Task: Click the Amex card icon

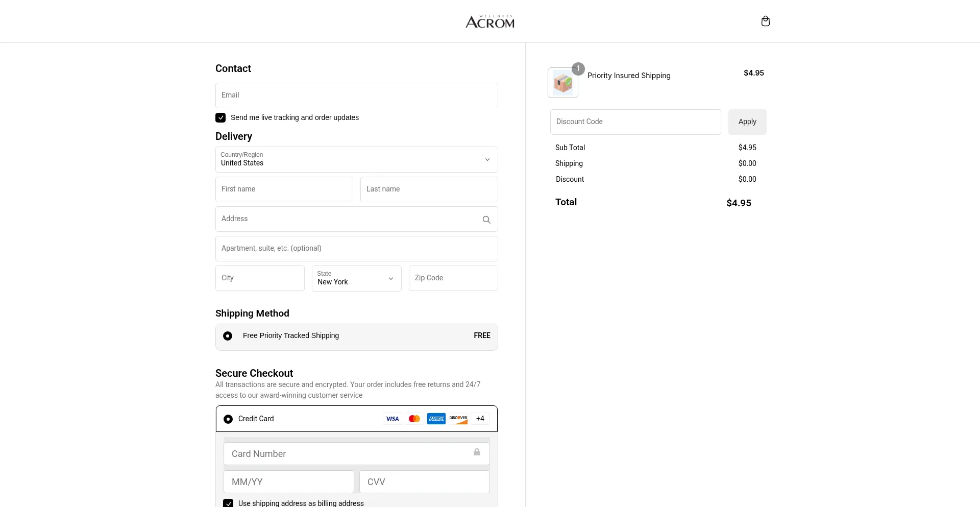Action: 436,419
